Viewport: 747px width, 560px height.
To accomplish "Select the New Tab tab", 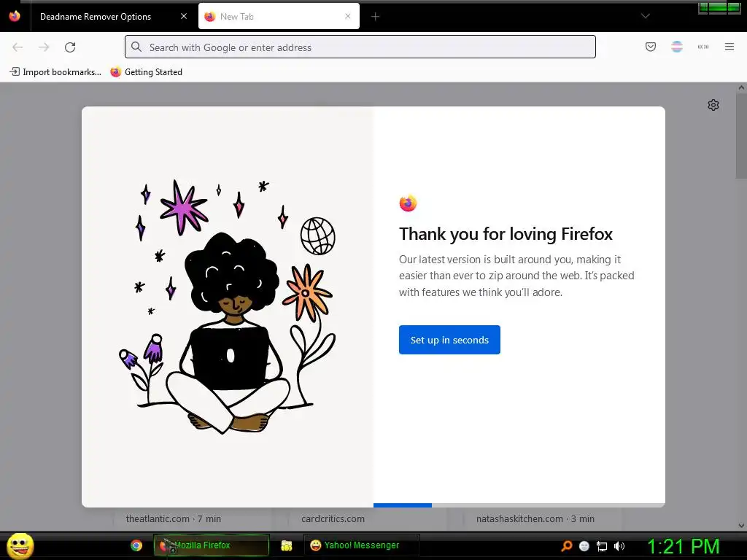I will (279, 16).
